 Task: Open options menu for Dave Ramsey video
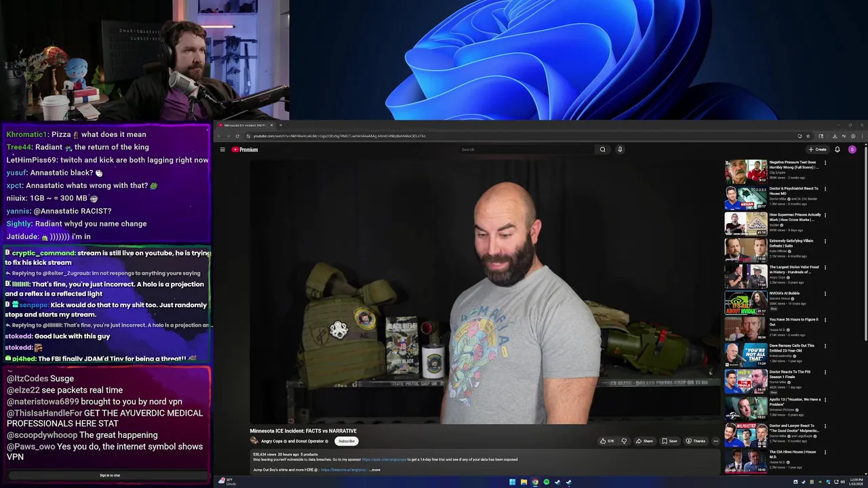point(825,346)
